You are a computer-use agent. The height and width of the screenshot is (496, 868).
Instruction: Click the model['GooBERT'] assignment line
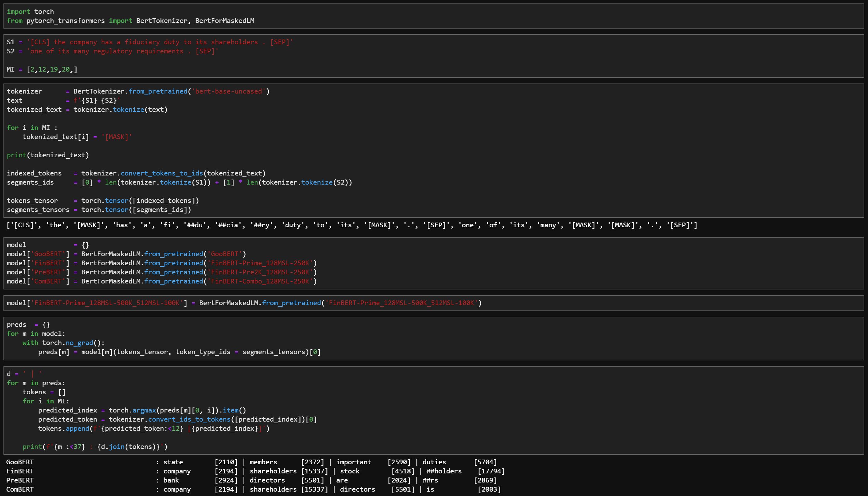[126, 254]
